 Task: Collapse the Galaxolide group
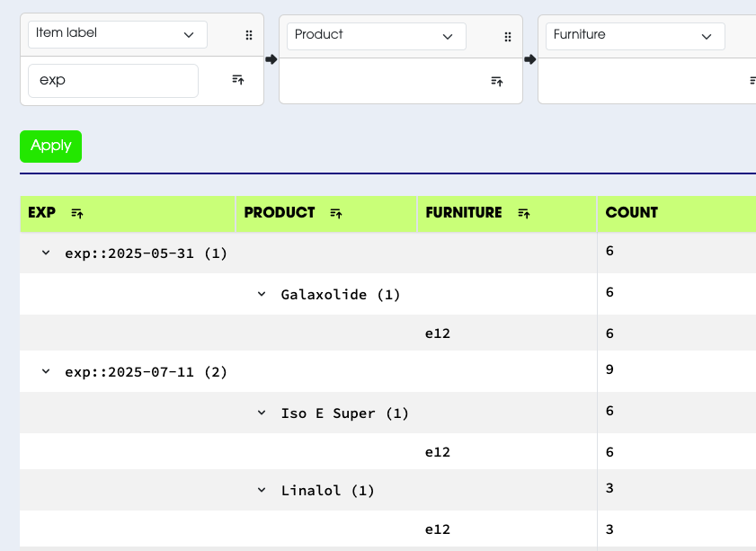click(x=261, y=294)
